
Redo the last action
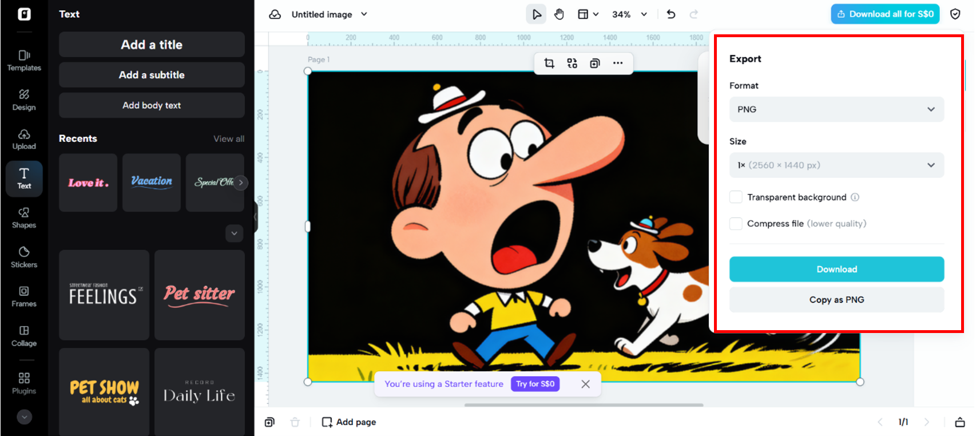click(694, 14)
